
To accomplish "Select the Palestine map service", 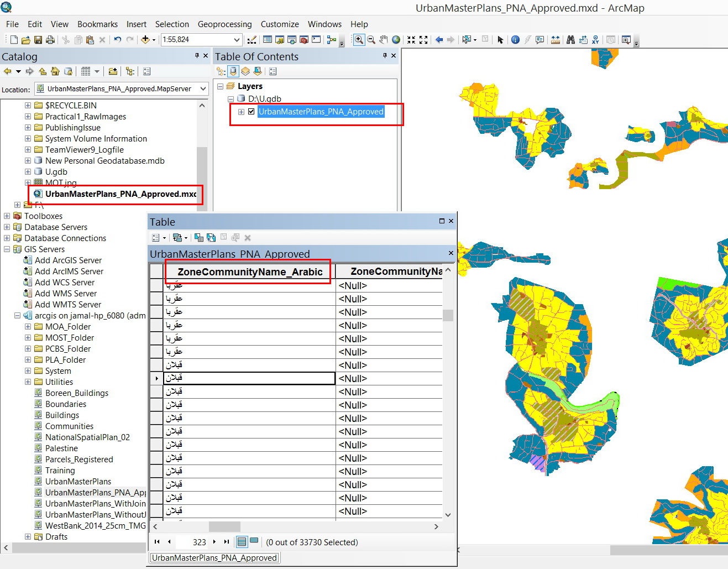I will 61,448.
